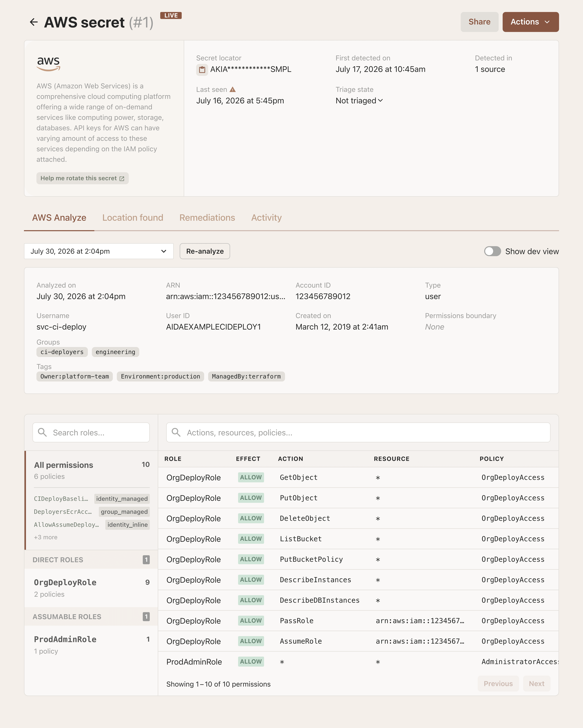Click the DescribeDBInstances action cell
Screen dimensions: 583x728
pos(320,600)
